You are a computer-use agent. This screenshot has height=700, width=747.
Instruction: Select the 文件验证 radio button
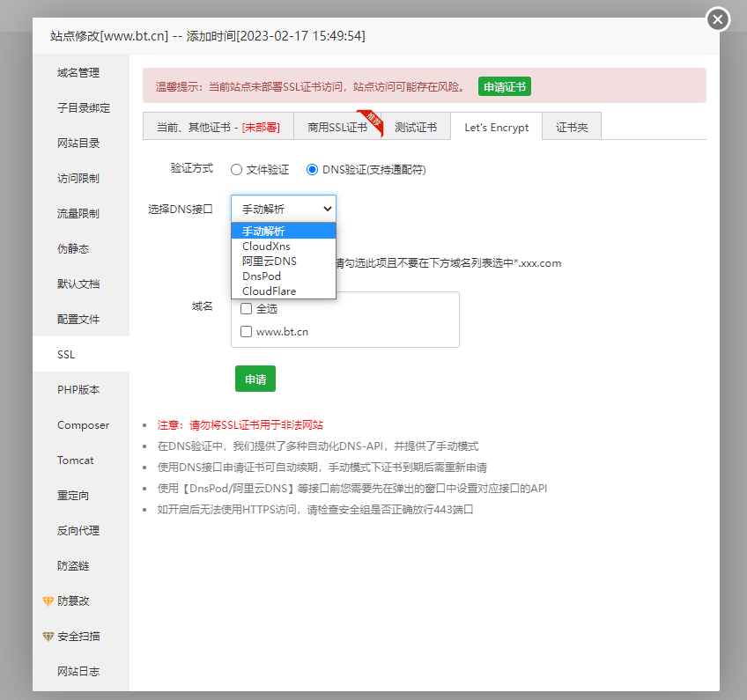pos(237,170)
